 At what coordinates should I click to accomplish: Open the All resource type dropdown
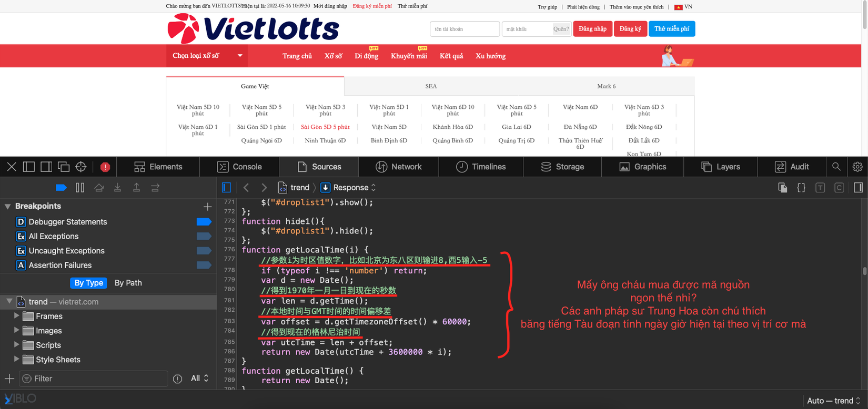coord(200,379)
